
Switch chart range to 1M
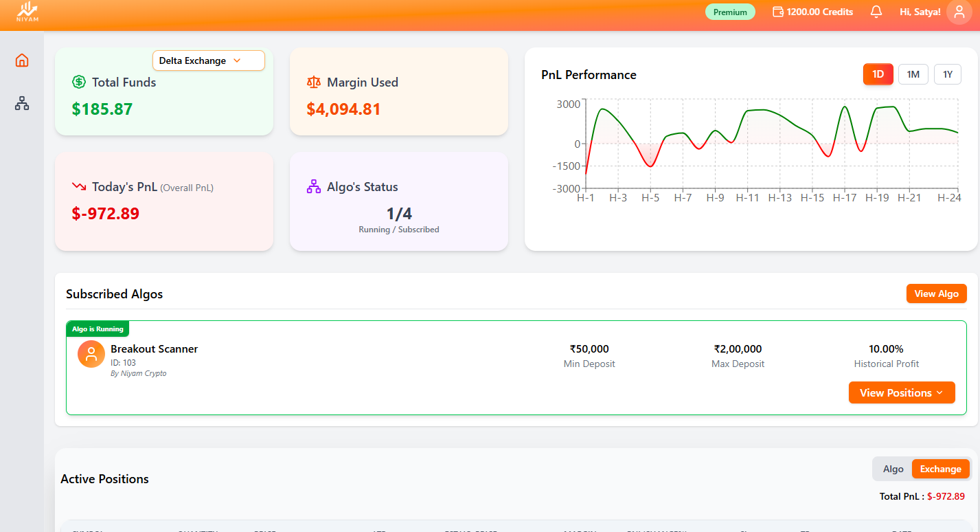pyautogui.click(x=913, y=74)
